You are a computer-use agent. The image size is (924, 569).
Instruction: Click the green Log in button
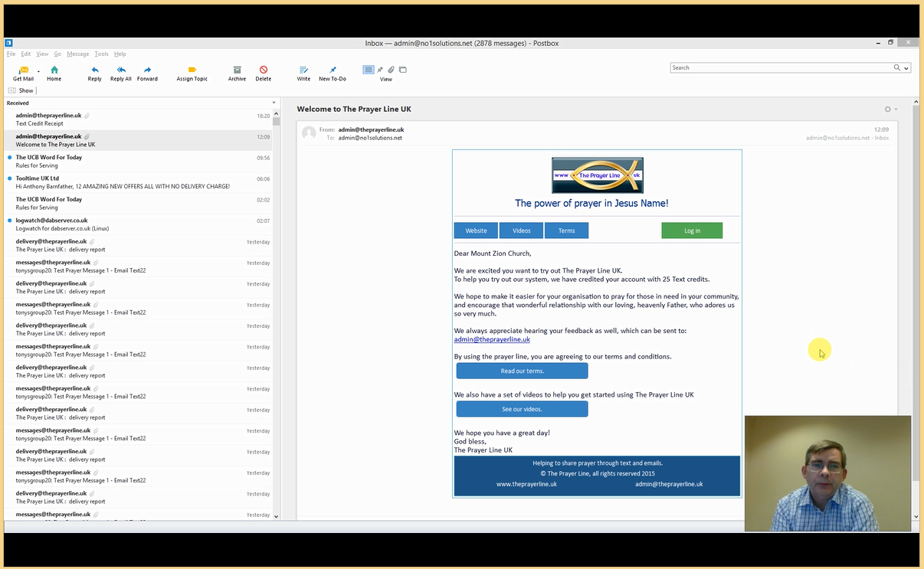692,231
